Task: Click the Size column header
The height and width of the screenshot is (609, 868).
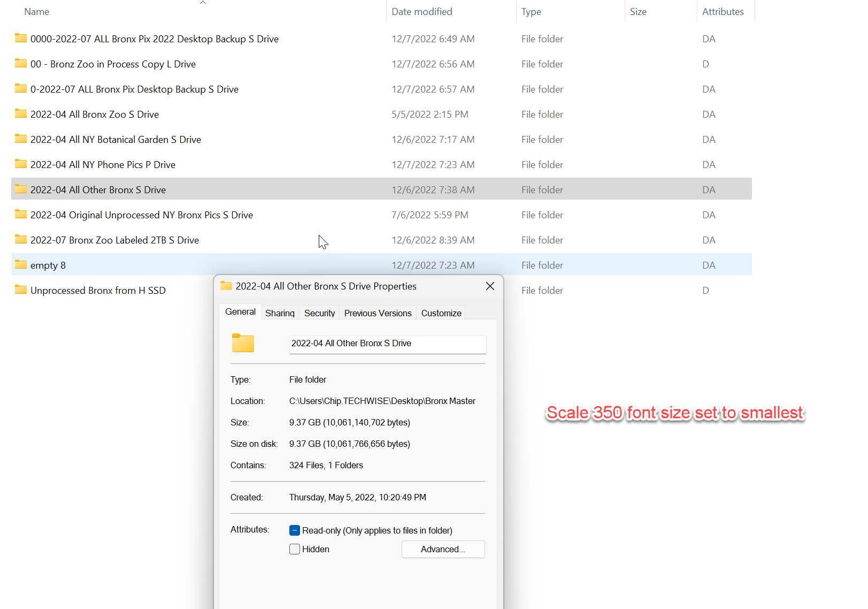Action: coord(638,11)
